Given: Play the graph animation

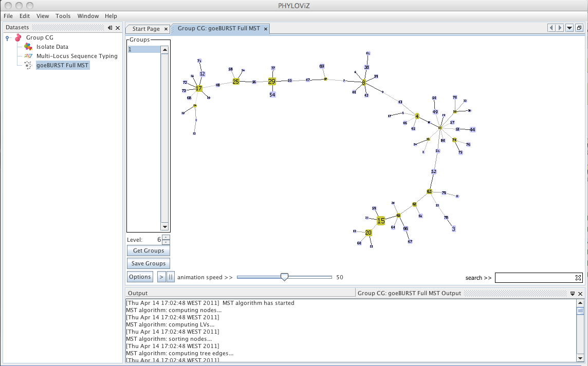Looking at the screenshot, I should pyautogui.click(x=161, y=277).
